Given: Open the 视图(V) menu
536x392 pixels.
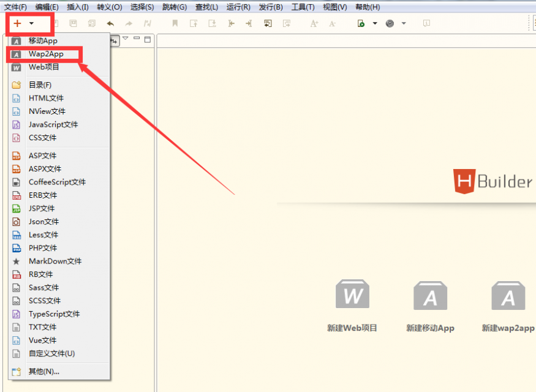Looking at the screenshot, I should [x=335, y=7].
